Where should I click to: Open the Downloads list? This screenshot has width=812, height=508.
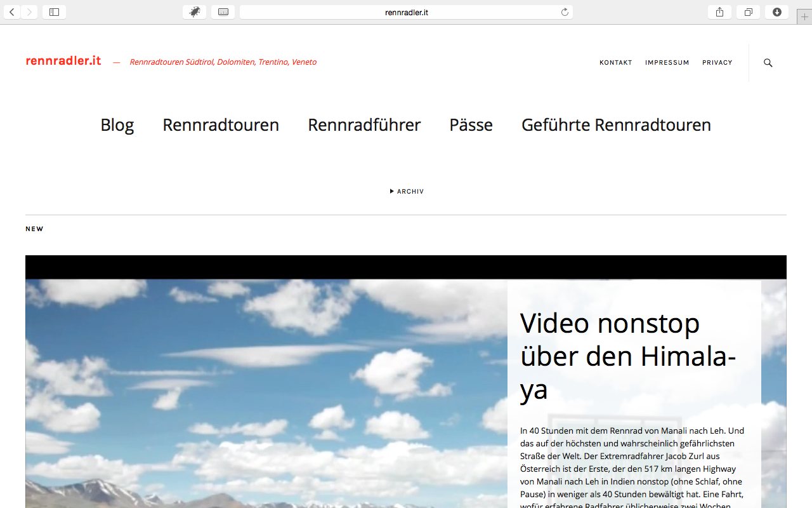pos(777,11)
